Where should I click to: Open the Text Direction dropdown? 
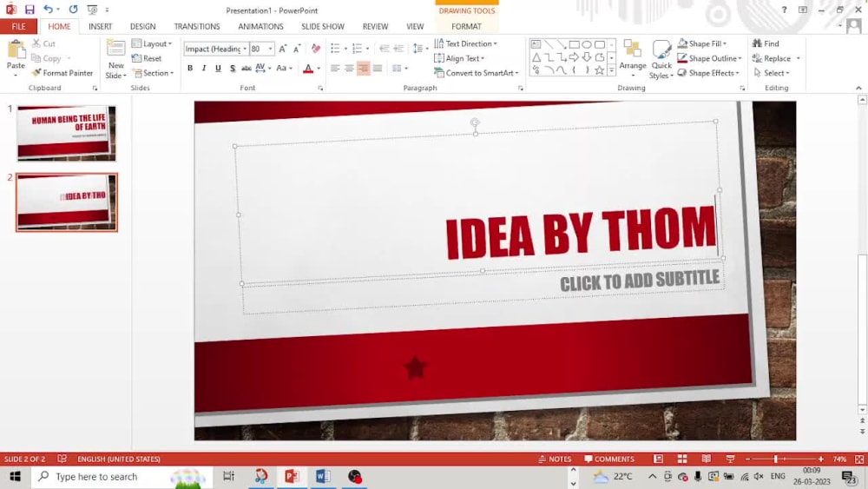(x=465, y=43)
